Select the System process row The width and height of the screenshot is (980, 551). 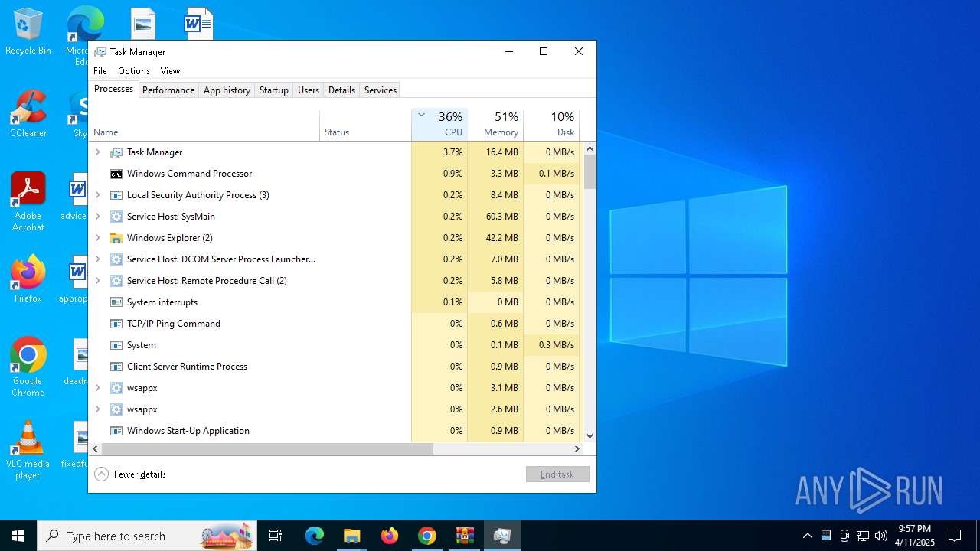point(335,345)
